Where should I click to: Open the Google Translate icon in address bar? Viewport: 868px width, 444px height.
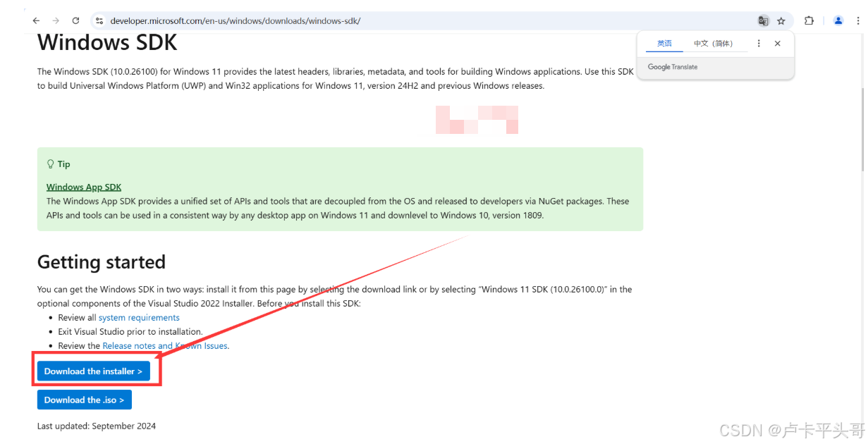click(x=763, y=21)
